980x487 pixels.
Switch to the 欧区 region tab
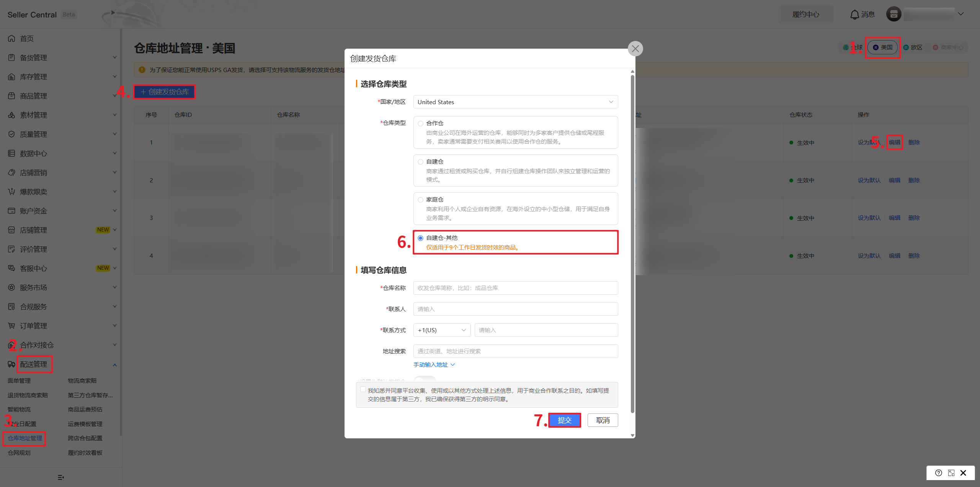913,48
